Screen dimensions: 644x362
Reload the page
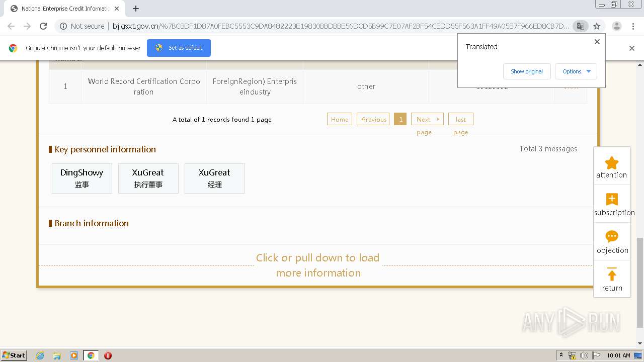coord(43,26)
